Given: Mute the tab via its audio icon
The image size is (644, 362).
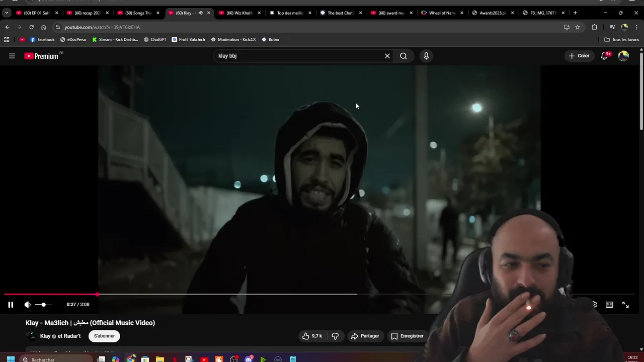Looking at the screenshot, I should click(x=200, y=13).
